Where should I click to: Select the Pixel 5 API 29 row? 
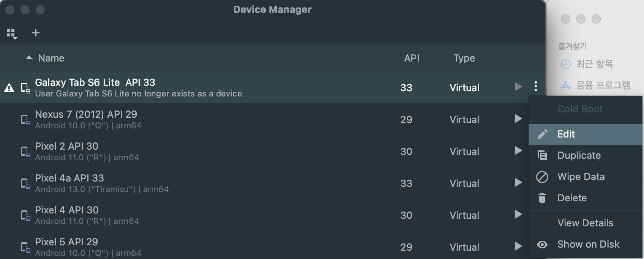[190, 247]
